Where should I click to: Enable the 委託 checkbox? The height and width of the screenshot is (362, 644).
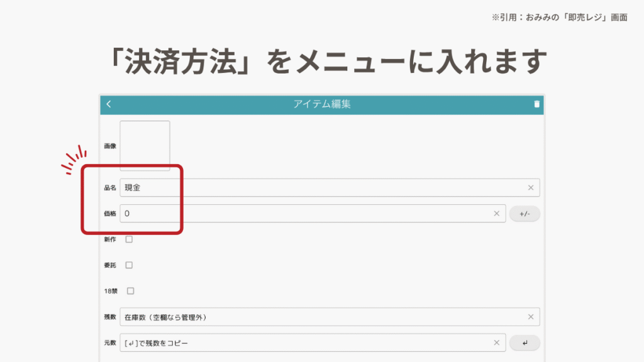pyautogui.click(x=129, y=265)
